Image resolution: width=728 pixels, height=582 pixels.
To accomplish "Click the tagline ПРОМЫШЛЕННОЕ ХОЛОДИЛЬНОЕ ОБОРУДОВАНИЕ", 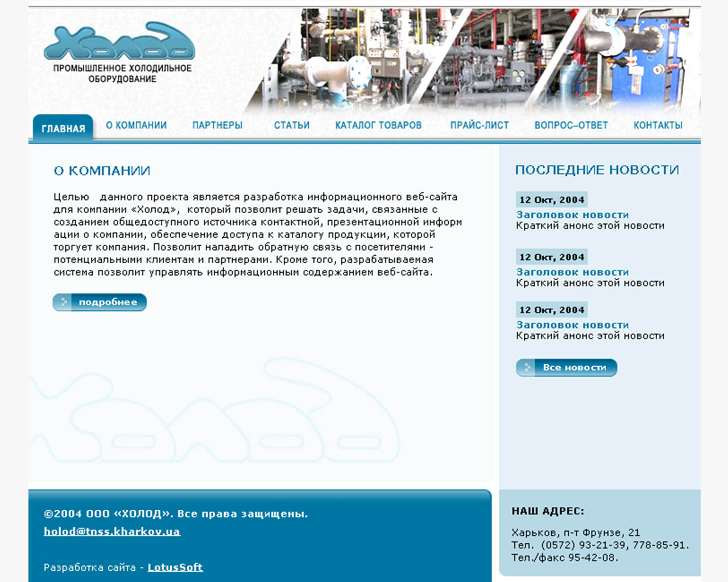I will pyautogui.click(x=122, y=73).
